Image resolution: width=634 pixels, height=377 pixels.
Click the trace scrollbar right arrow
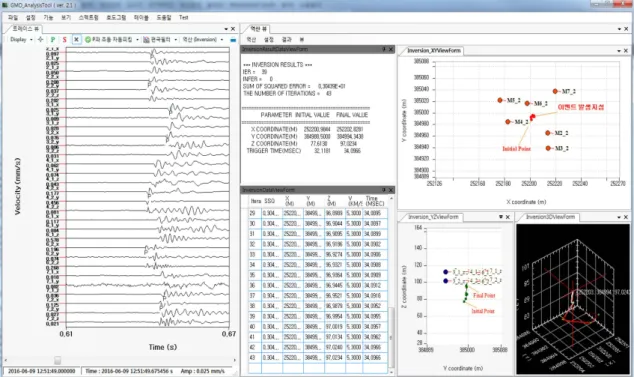235,360
